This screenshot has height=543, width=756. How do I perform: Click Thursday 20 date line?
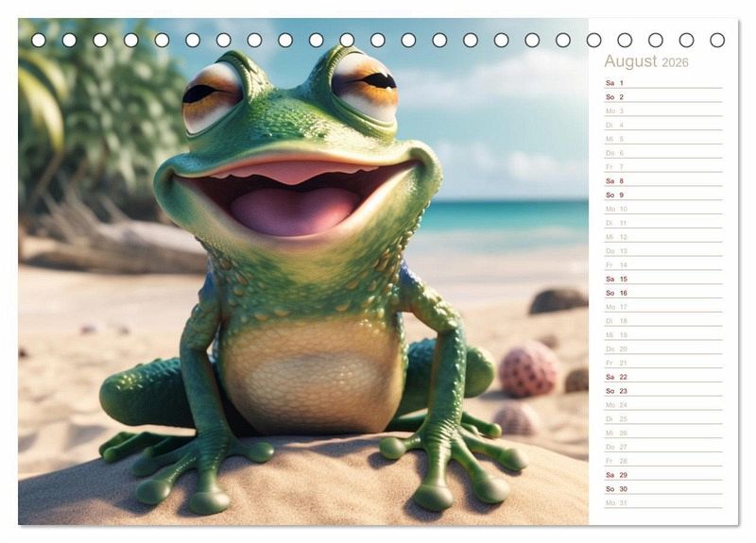(x=662, y=349)
